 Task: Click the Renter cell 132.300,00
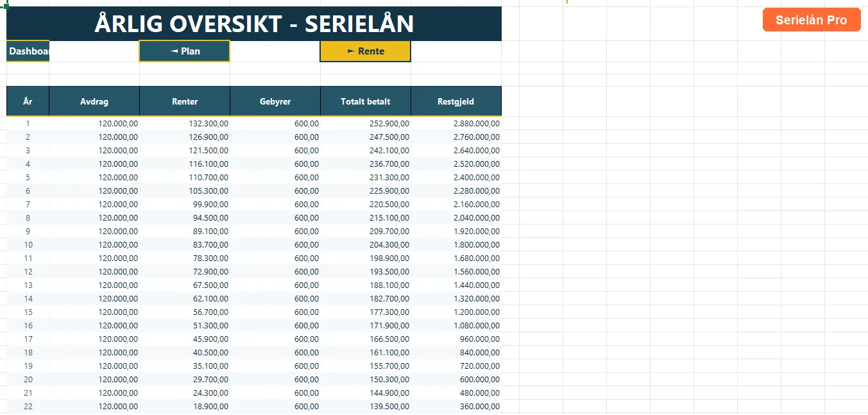click(185, 123)
